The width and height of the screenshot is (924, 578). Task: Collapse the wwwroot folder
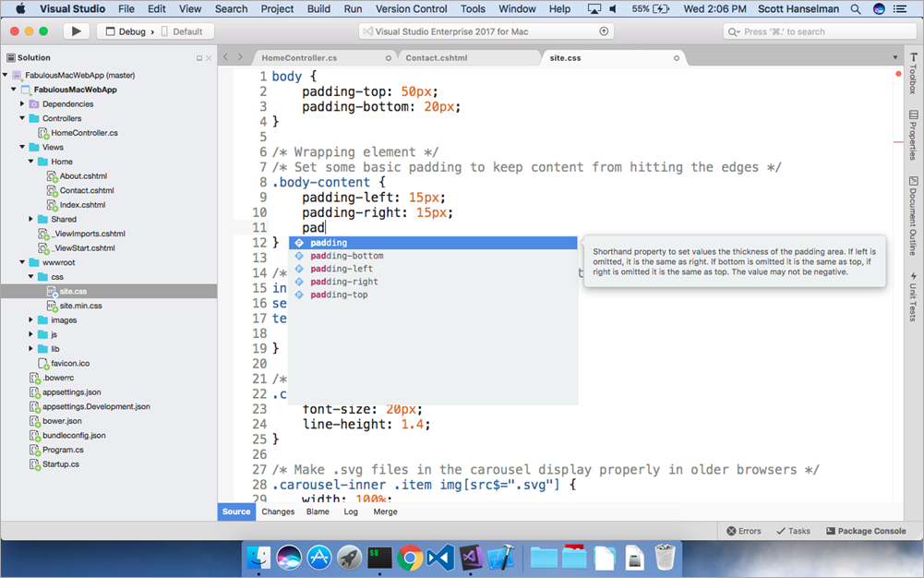tap(22, 262)
